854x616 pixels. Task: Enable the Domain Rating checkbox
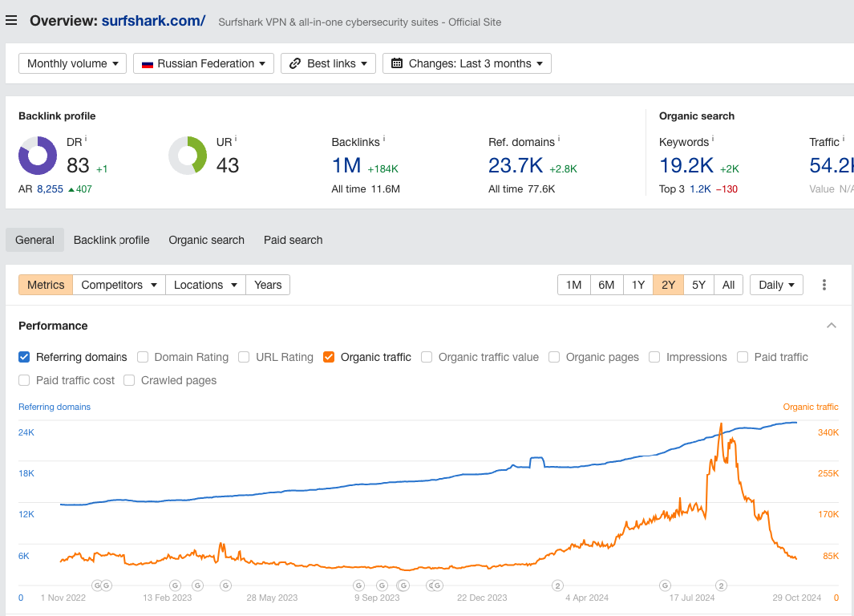[143, 357]
